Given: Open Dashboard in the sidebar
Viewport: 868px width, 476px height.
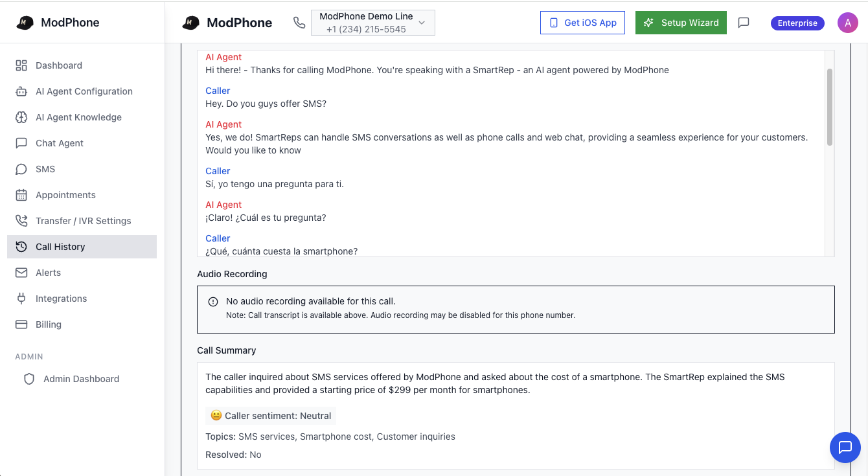Looking at the screenshot, I should [x=82, y=65].
